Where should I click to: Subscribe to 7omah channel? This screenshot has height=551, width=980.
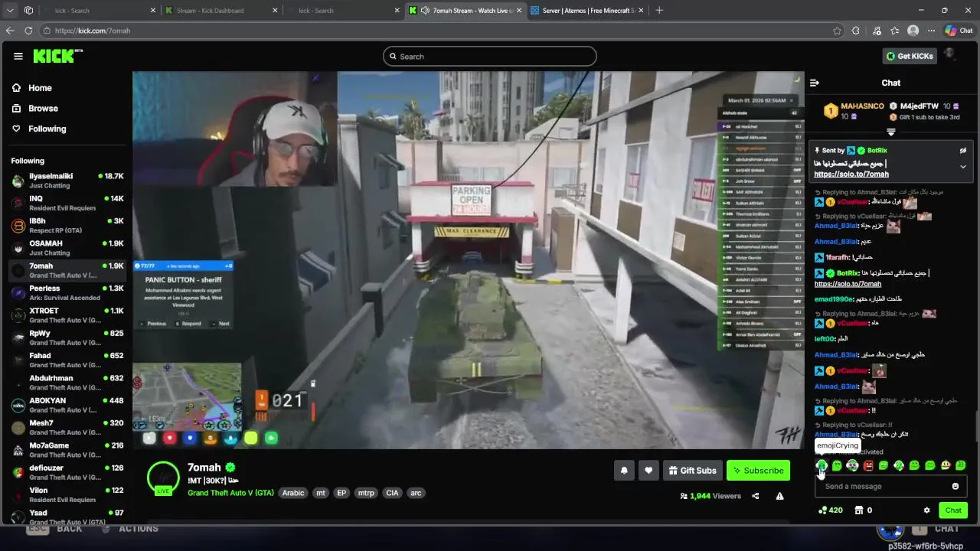[758, 471]
